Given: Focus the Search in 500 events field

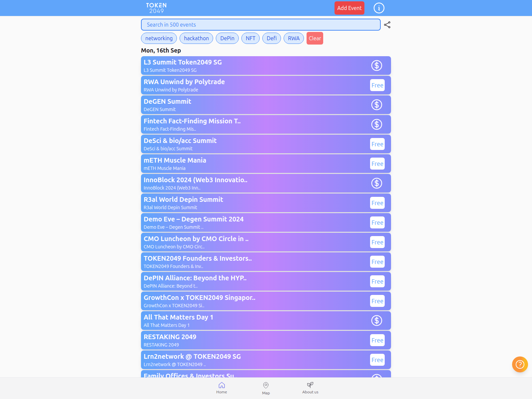Looking at the screenshot, I should coord(261,25).
